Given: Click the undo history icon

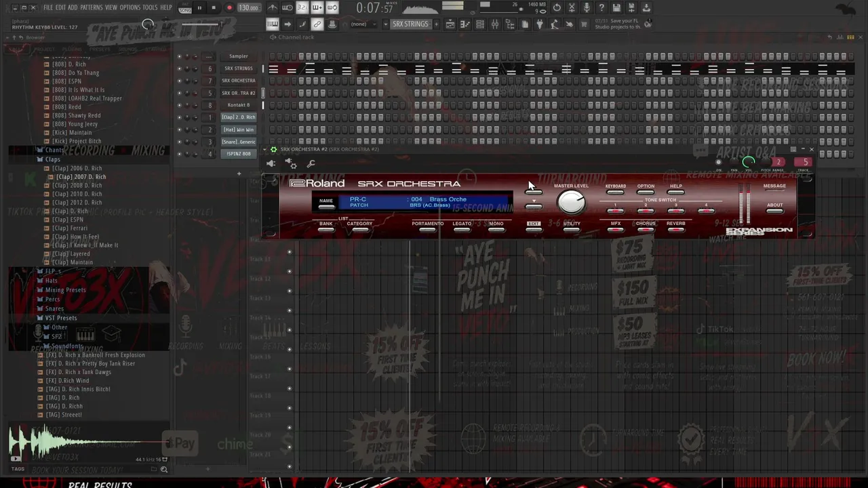Looking at the screenshot, I should click(x=557, y=7).
